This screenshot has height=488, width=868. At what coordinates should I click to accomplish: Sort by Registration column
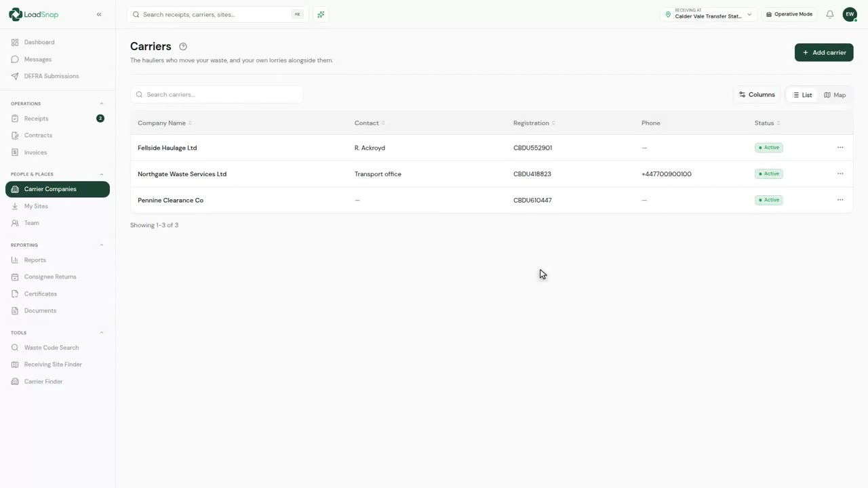click(534, 123)
